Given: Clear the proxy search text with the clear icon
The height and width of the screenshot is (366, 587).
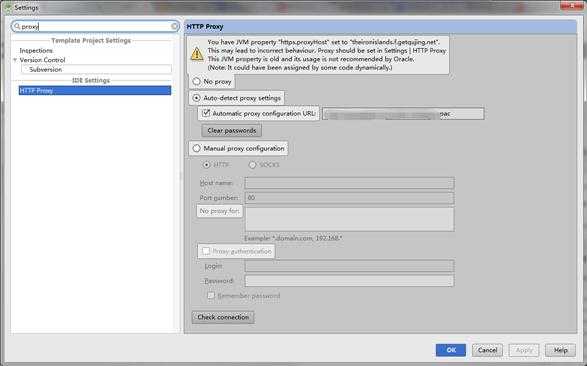Looking at the screenshot, I should pos(174,26).
